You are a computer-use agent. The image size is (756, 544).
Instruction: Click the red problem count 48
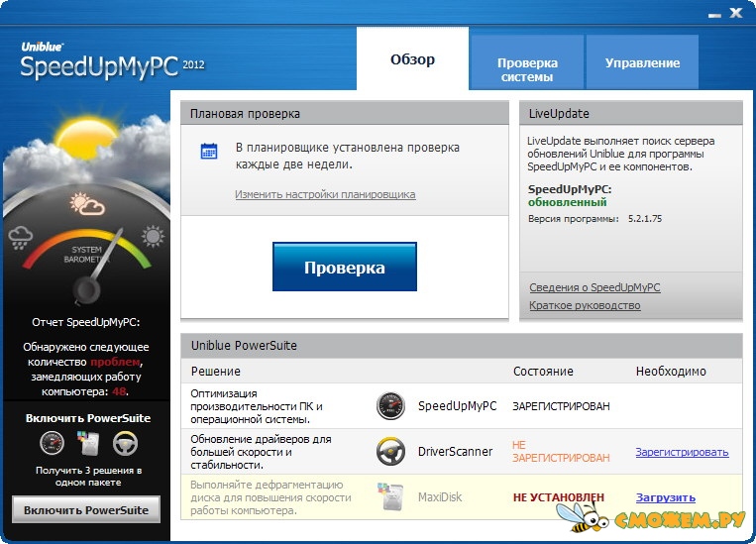(120, 391)
